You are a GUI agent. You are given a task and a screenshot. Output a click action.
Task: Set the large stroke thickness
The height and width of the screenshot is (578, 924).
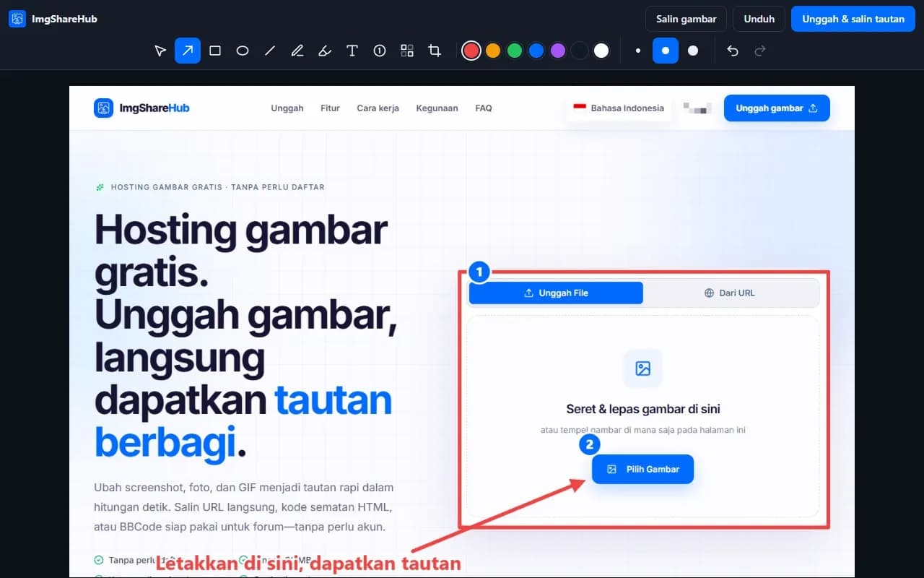click(693, 51)
